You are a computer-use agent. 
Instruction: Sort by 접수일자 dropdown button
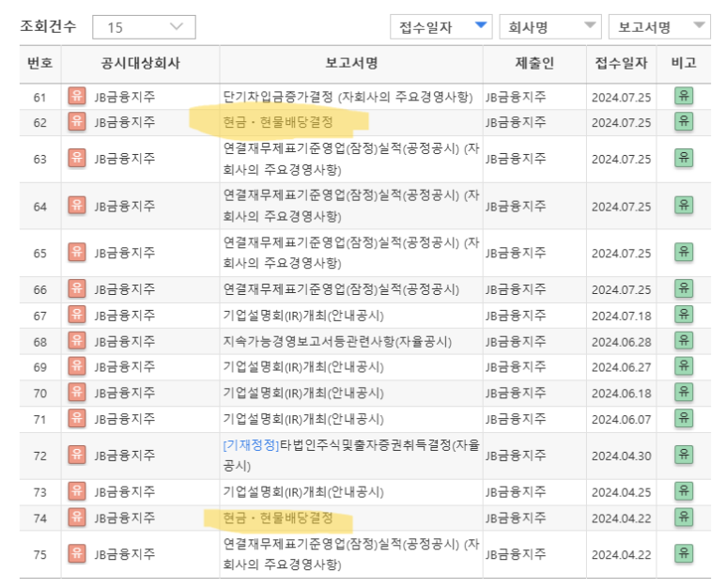pyautogui.click(x=440, y=27)
